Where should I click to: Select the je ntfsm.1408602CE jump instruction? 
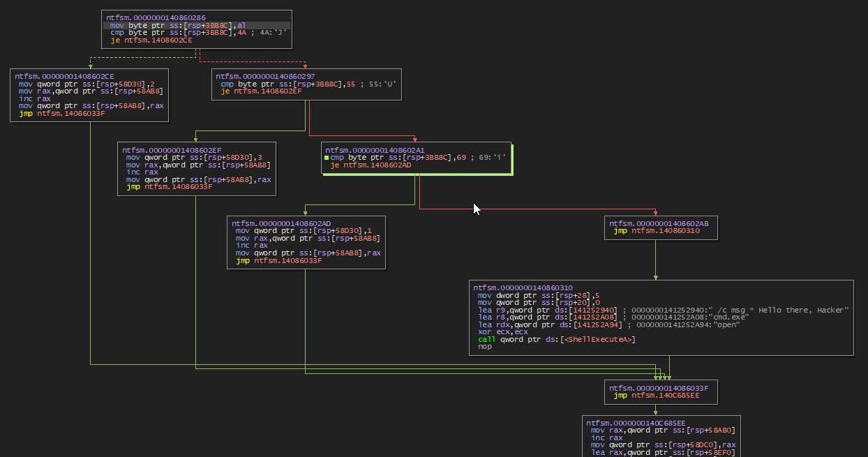tap(151, 40)
